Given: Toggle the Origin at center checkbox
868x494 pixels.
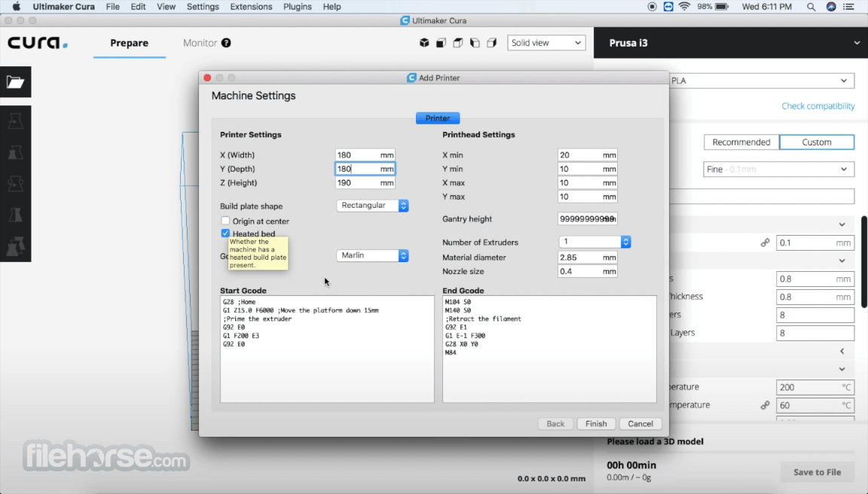Looking at the screenshot, I should pos(225,221).
